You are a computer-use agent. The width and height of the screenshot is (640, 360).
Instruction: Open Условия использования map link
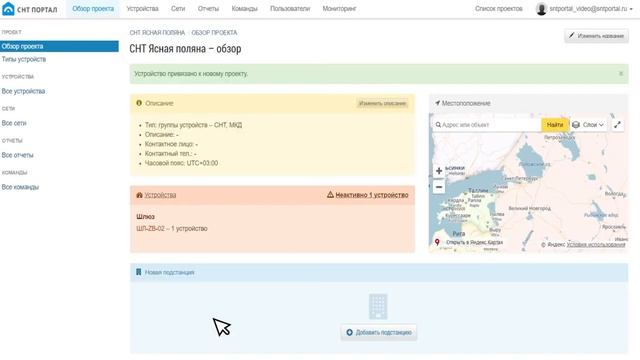596,244
